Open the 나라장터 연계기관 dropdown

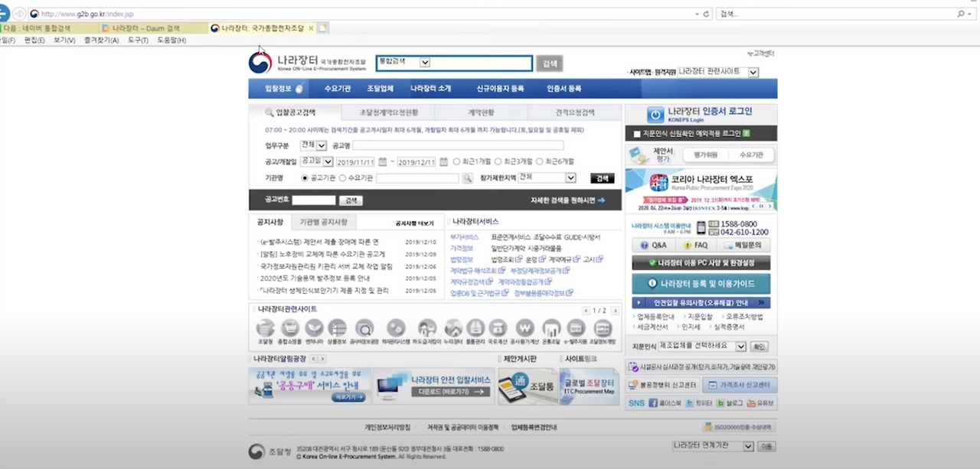pyautogui.click(x=713, y=446)
